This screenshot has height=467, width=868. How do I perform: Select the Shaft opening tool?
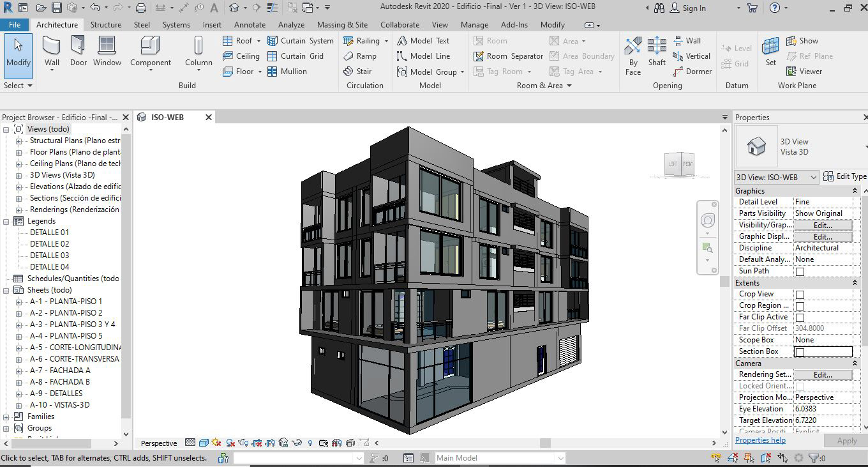point(657,51)
